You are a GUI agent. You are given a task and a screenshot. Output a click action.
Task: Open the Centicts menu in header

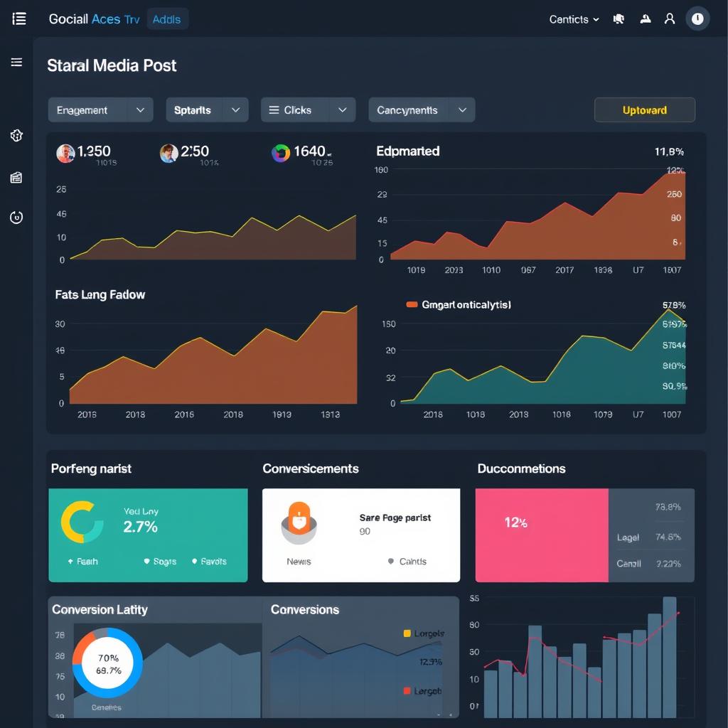point(574,19)
